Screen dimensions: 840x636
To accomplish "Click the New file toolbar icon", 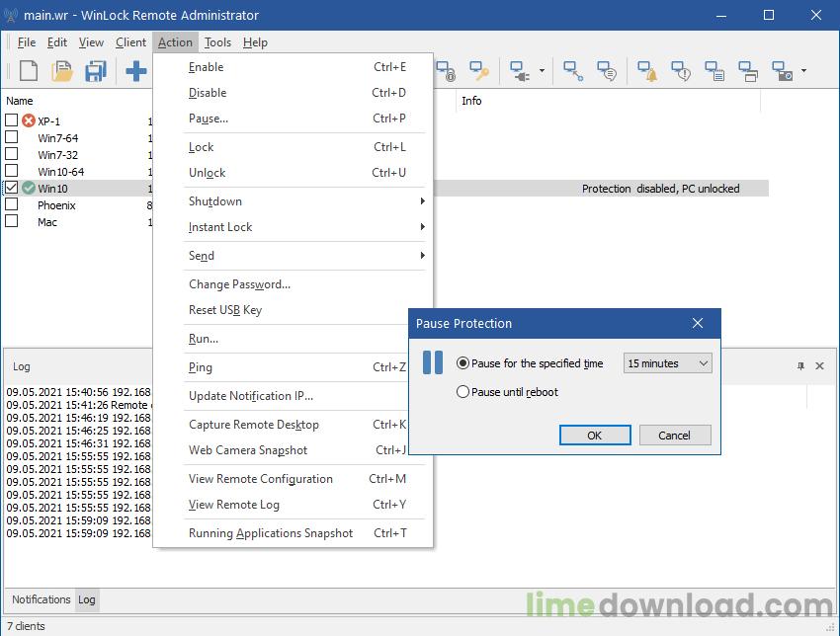I will coord(29,71).
